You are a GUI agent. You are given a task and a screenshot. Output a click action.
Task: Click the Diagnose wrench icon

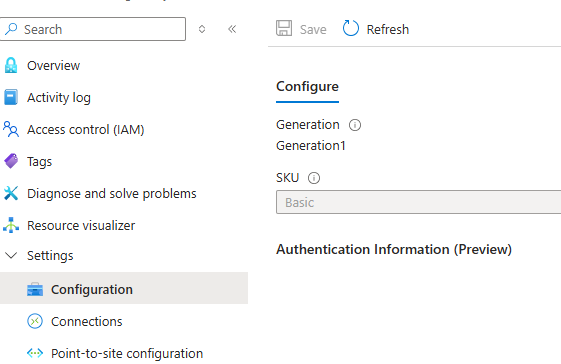coord(11,193)
